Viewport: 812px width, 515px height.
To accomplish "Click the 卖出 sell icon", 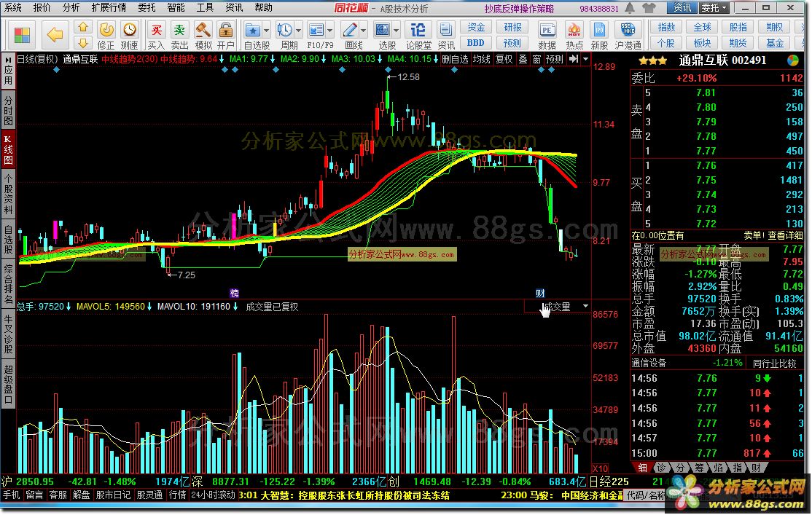I will [x=179, y=35].
